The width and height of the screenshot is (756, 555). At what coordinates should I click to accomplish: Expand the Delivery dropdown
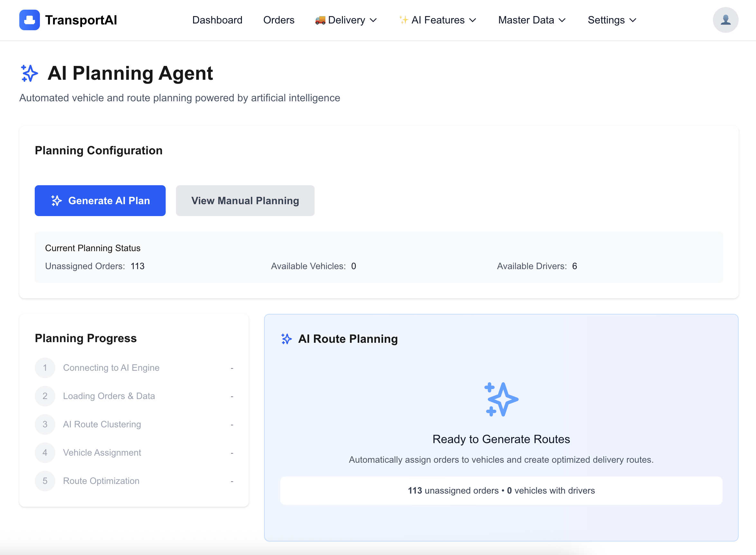pyautogui.click(x=346, y=20)
